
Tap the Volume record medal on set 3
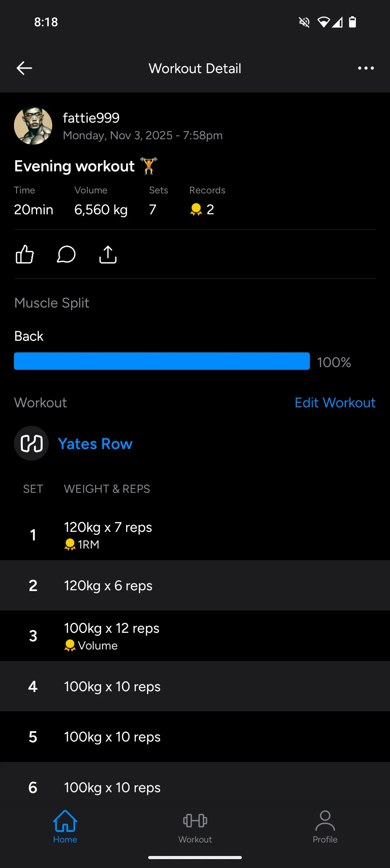[x=70, y=646]
